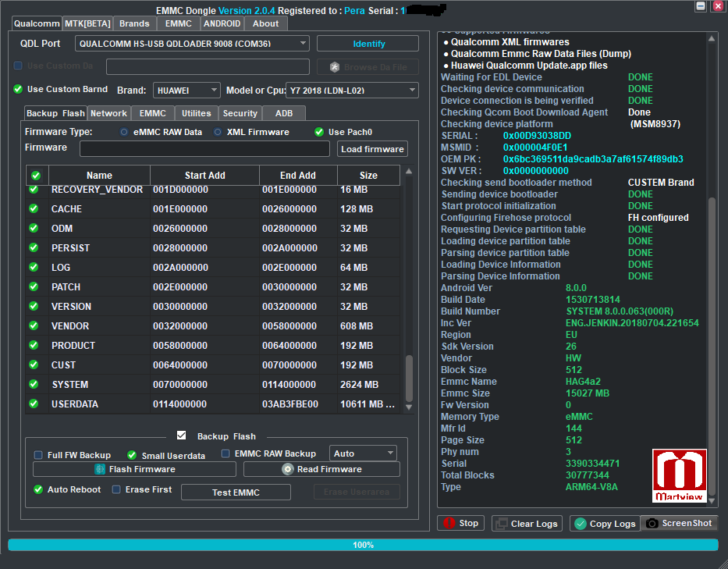Open the Utilites tab

pyautogui.click(x=197, y=113)
